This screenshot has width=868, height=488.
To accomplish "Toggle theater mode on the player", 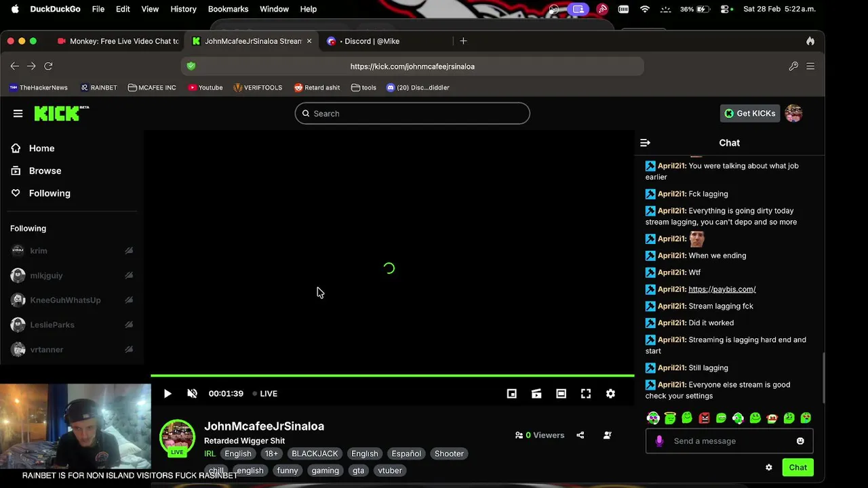I will click(x=561, y=394).
